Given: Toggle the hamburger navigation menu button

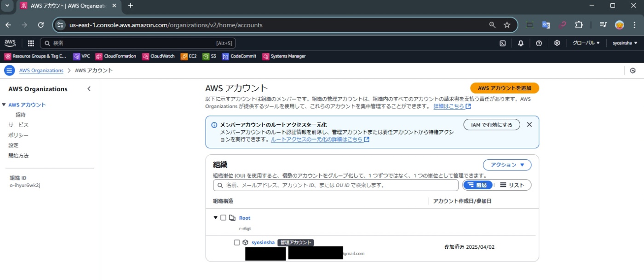Looking at the screenshot, I should click(9, 70).
